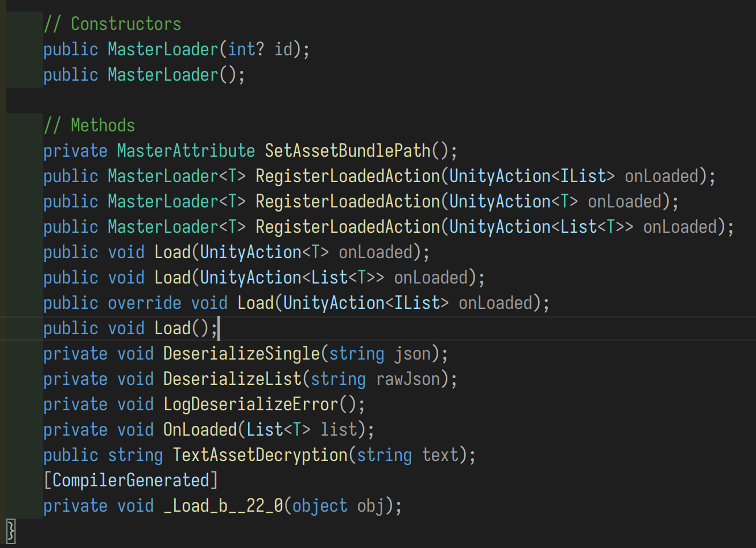Click RegisterLoadedAction taking UnityAction<T>
This screenshot has width=756, height=548.
click(348, 202)
